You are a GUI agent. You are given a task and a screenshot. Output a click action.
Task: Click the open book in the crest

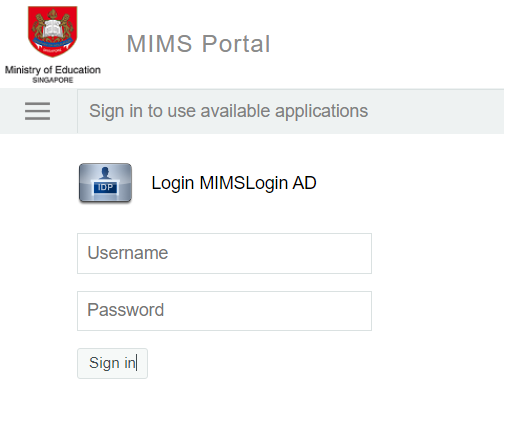[52, 29]
